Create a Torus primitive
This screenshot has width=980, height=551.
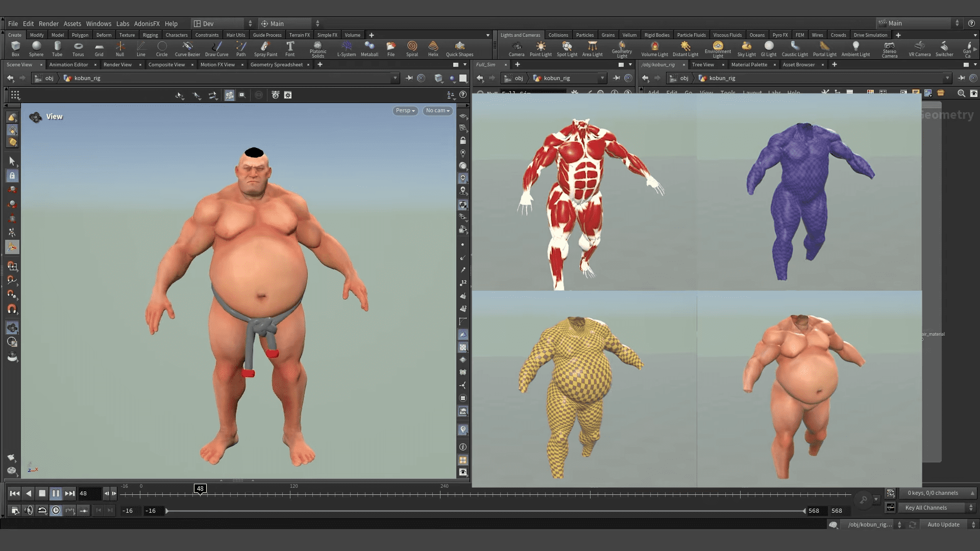tap(78, 48)
